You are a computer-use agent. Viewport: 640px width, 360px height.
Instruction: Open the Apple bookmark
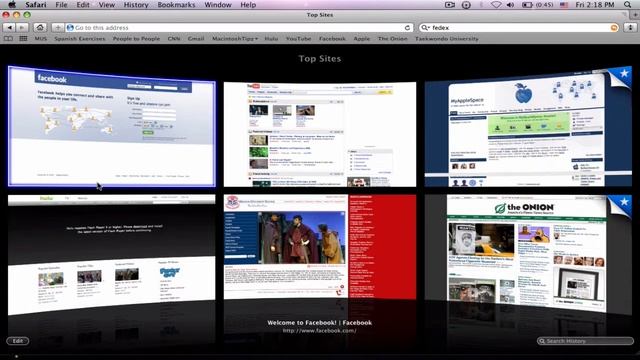[362, 39]
